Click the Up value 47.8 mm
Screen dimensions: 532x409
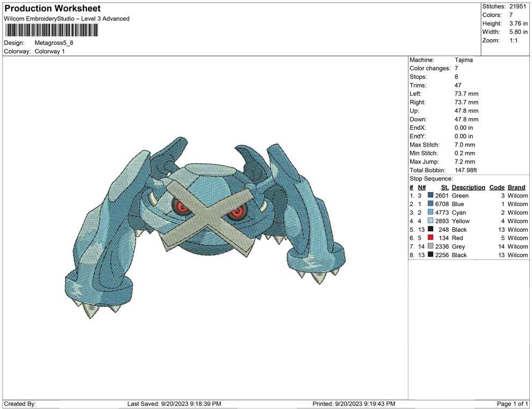point(466,111)
